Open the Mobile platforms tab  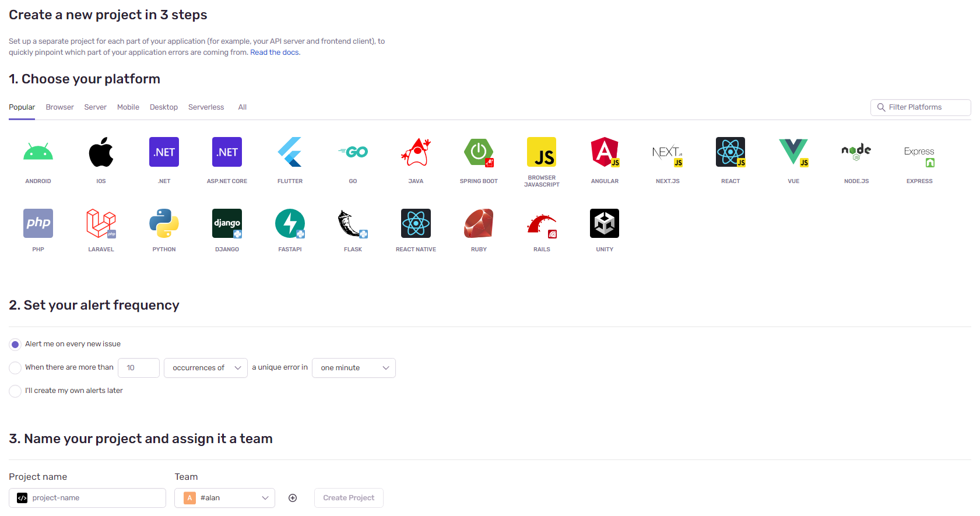tap(128, 107)
